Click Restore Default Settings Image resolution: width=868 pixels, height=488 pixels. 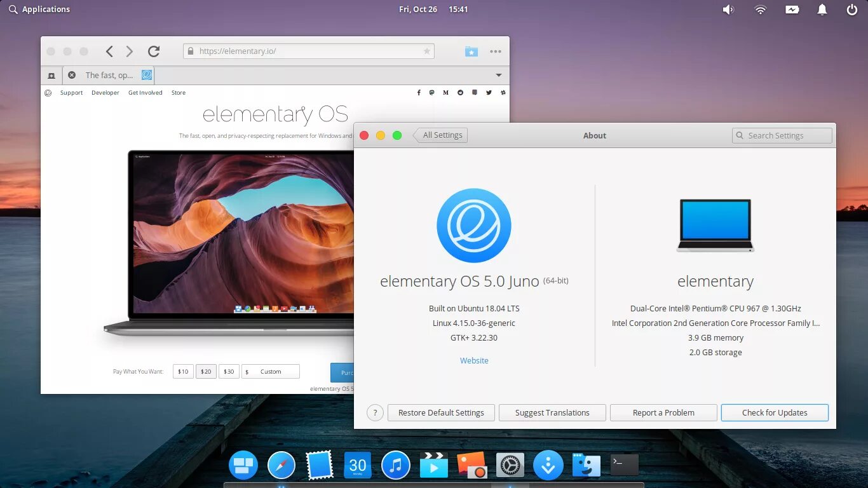pyautogui.click(x=441, y=413)
